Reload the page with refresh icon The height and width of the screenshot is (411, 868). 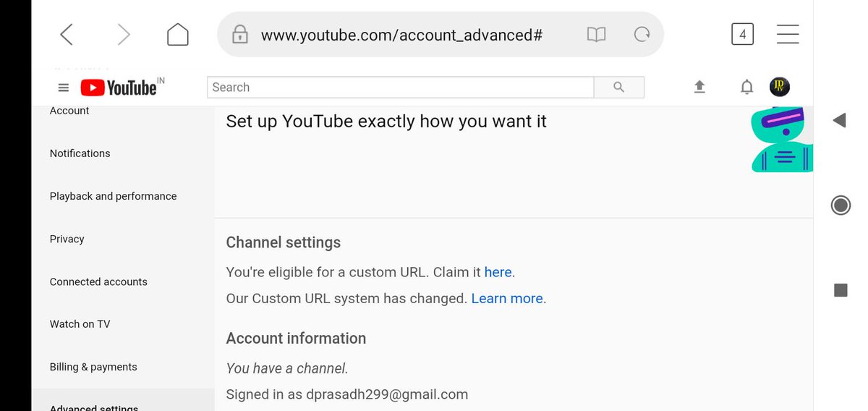tap(642, 34)
